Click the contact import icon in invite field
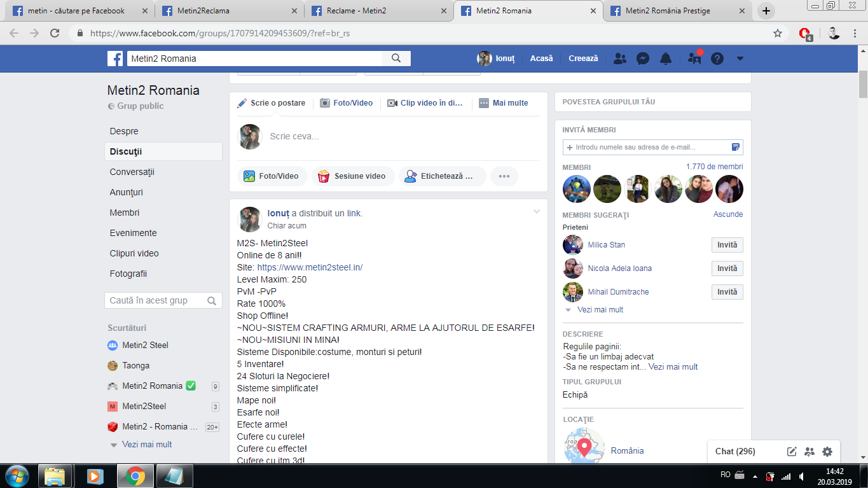868x488 pixels. [x=736, y=147]
